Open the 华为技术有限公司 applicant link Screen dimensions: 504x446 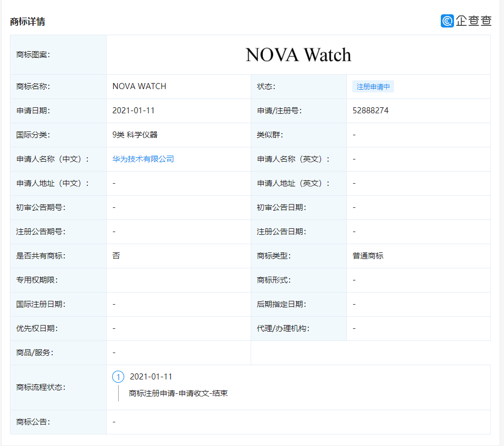point(143,159)
